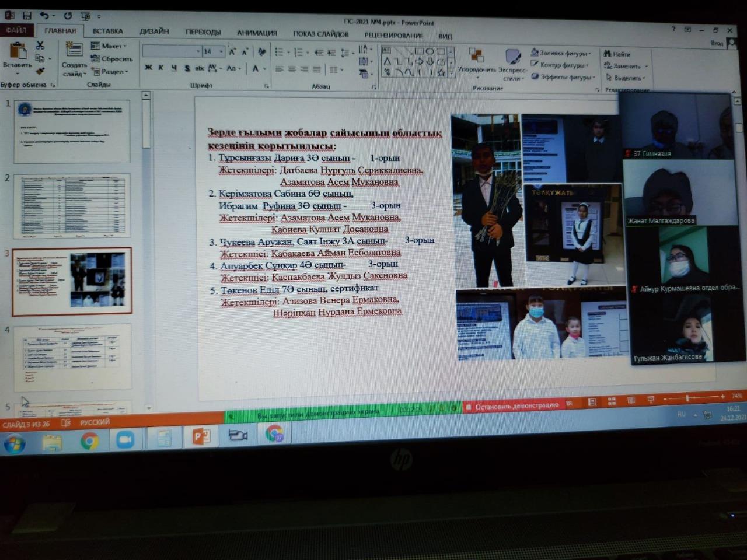Click the Format Painter brush icon
The width and height of the screenshot is (747, 560).
coord(40,71)
